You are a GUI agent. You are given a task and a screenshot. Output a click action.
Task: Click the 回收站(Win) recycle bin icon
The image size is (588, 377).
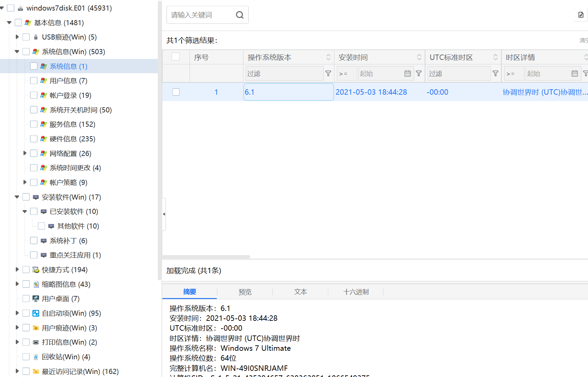pos(36,357)
